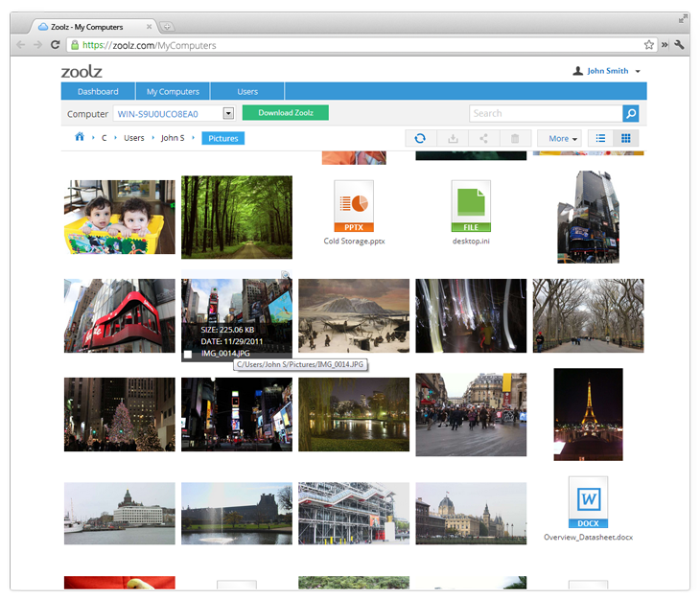
Task: Click inside the Search field
Action: tap(545, 113)
